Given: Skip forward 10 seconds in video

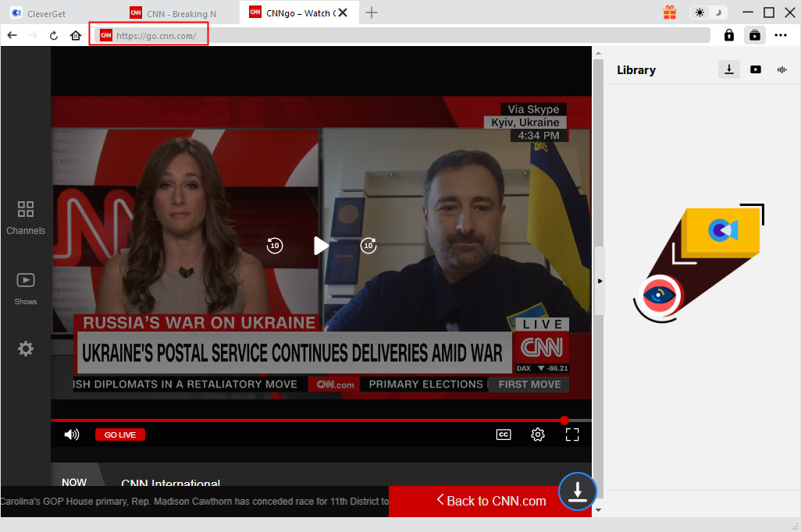Looking at the screenshot, I should tap(368, 246).
